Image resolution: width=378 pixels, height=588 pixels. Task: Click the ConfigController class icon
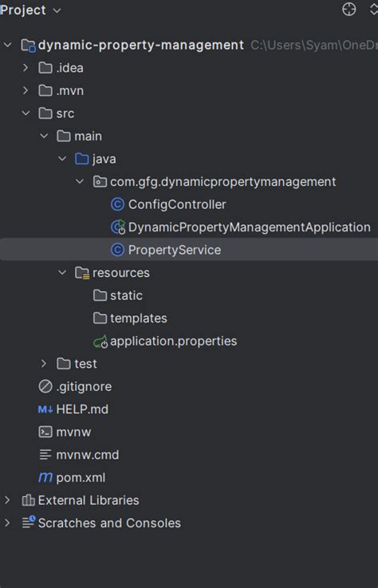coord(117,204)
